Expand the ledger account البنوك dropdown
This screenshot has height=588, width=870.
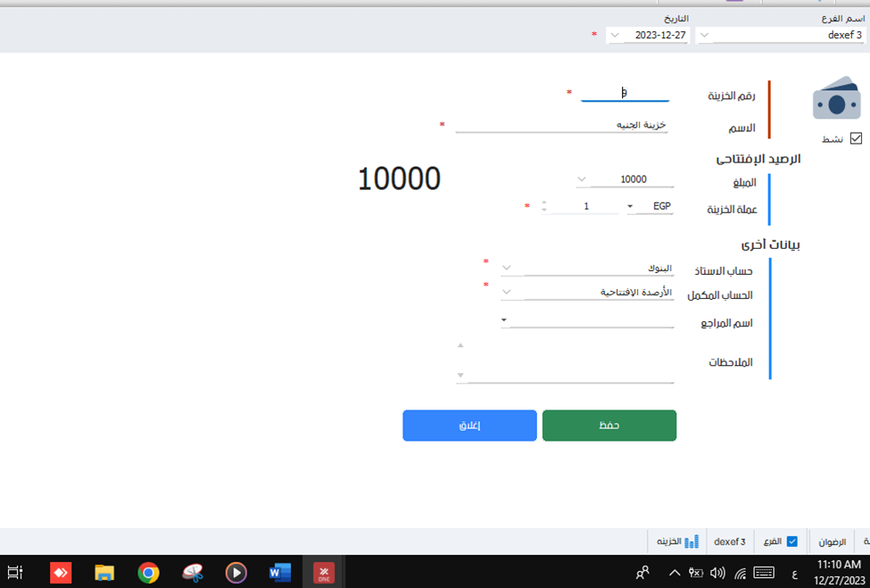click(x=507, y=268)
